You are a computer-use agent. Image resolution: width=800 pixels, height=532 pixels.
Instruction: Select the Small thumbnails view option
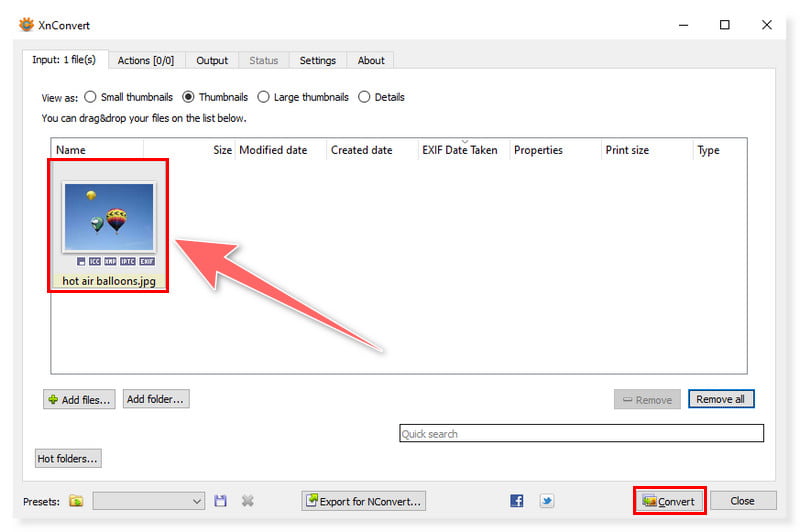pyautogui.click(x=90, y=97)
